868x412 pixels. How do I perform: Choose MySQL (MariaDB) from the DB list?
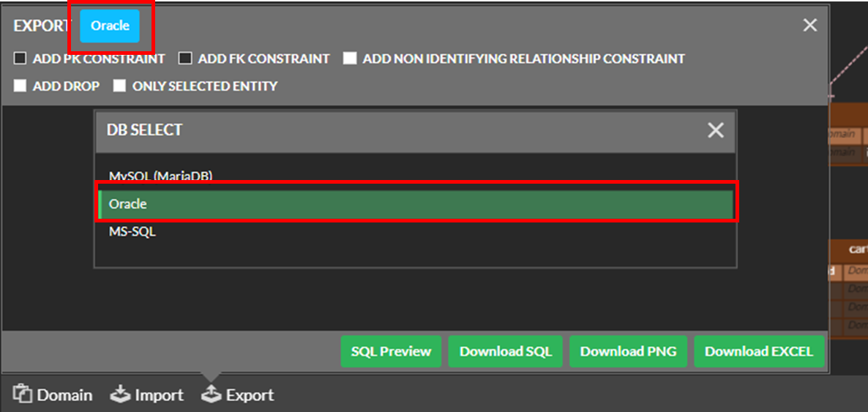click(x=416, y=176)
